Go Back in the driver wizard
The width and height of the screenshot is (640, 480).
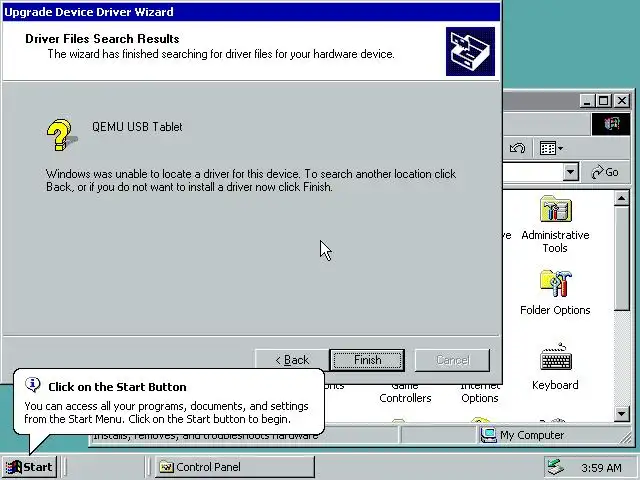[x=292, y=360]
